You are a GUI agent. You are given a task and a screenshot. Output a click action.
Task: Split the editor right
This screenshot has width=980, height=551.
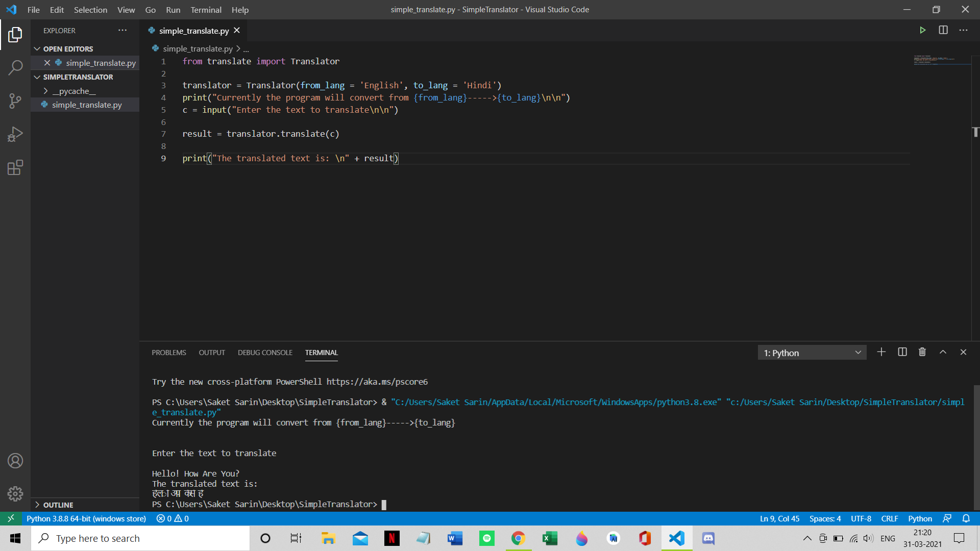point(943,30)
